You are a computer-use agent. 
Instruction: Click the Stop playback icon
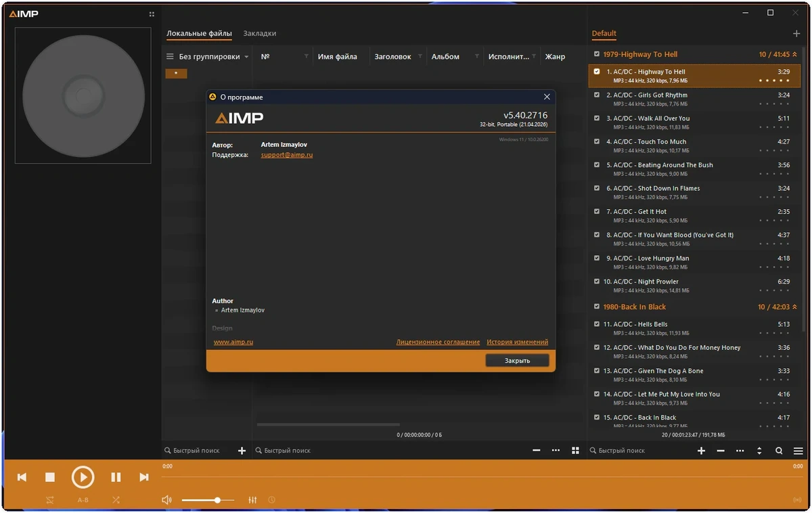point(50,477)
